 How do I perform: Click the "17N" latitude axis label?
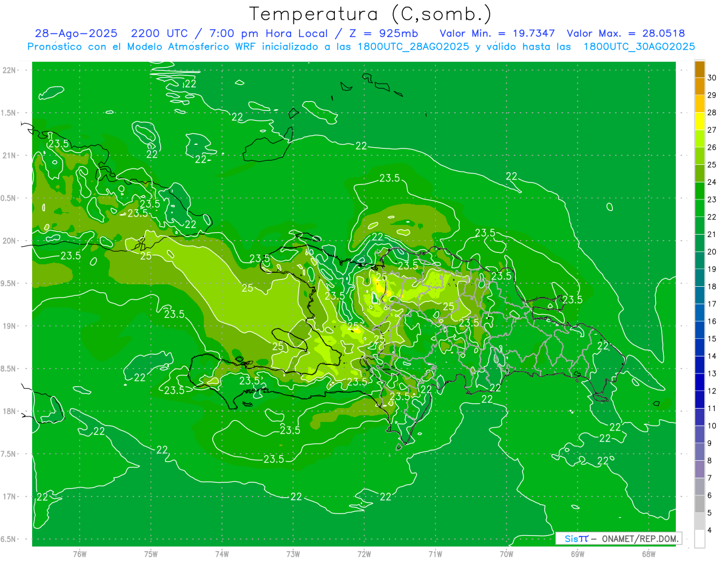[9, 497]
